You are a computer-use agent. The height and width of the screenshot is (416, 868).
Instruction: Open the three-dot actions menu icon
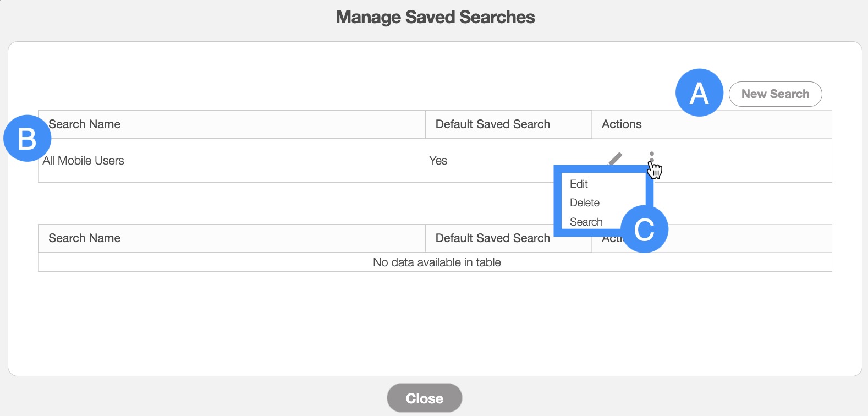click(652, 157)
